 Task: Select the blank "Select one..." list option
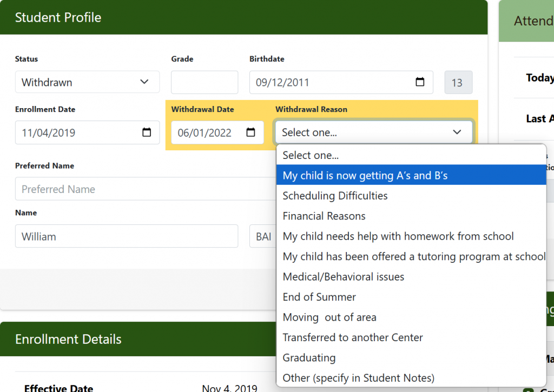point(311,155)
